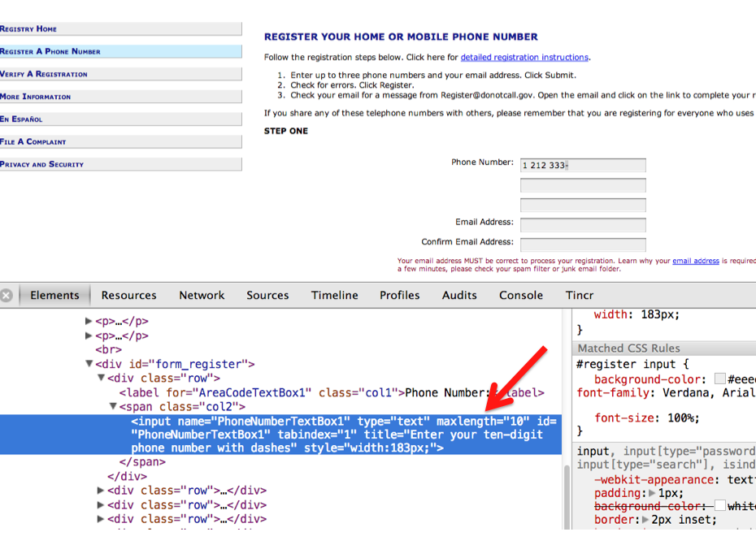
Task: Collapse the form_register div node
Action: click(x=89, y=365)
